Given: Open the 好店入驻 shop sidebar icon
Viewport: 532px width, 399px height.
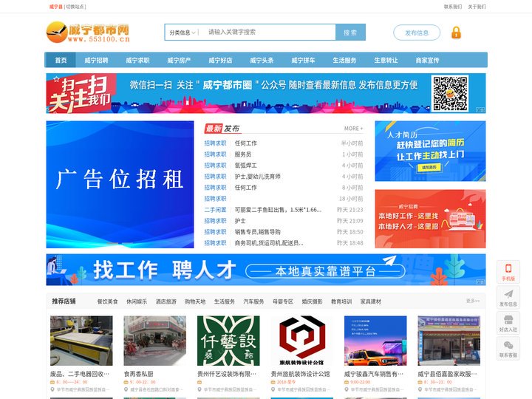Looking at the screenshot, I should tap(508, 324).
